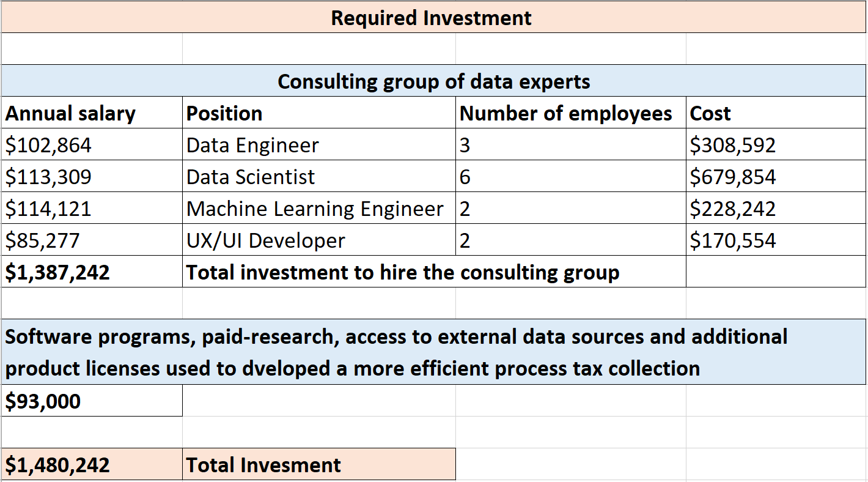Select the software programs description header cell
The image size is (868, 482).
(396, 352)
